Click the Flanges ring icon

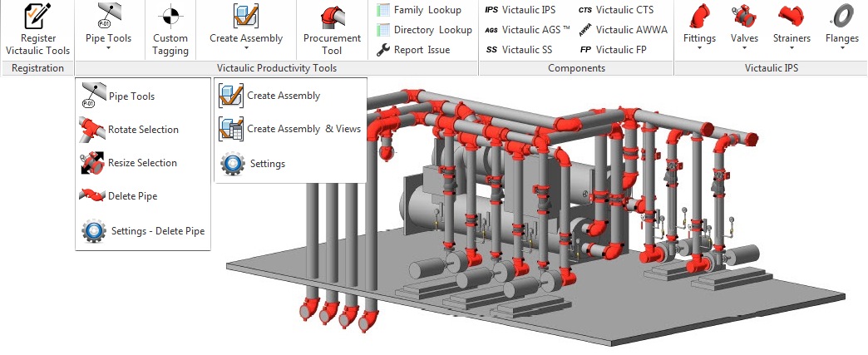coord(841,16)
